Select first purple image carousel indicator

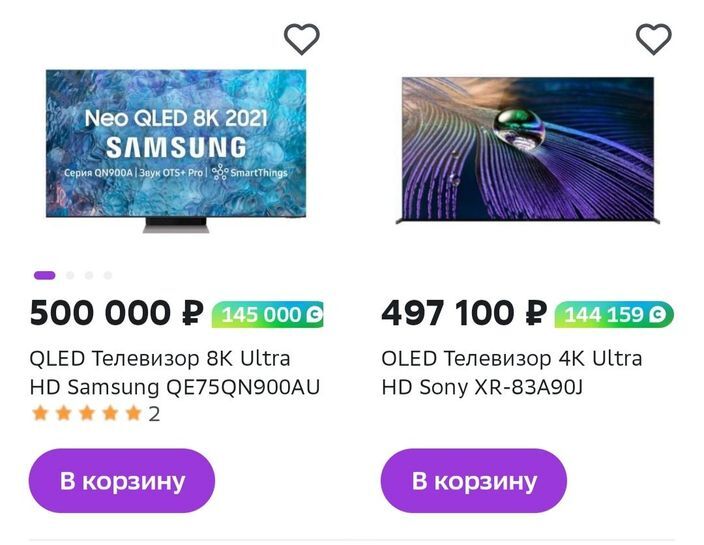(44, 275)
